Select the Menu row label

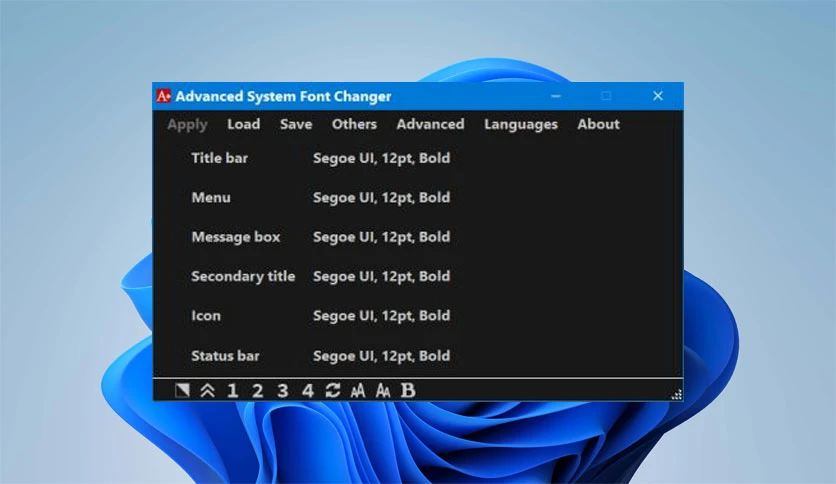pos(211,198)
